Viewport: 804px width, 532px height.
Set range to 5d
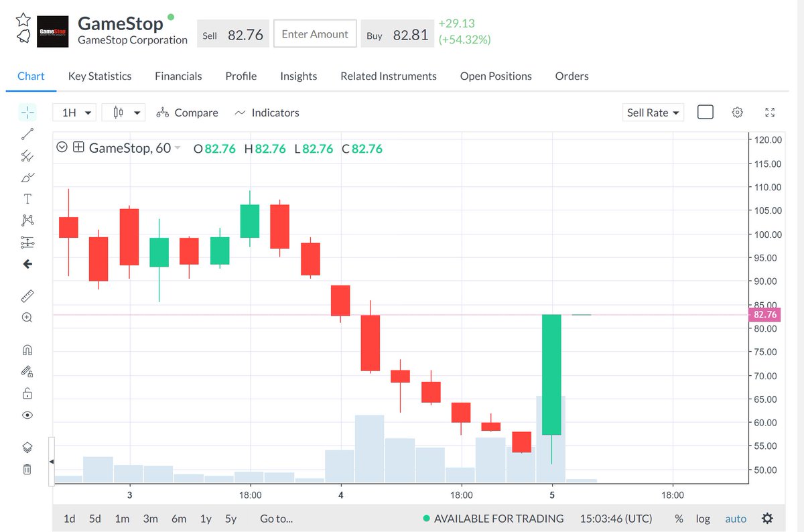pos(95,518)
